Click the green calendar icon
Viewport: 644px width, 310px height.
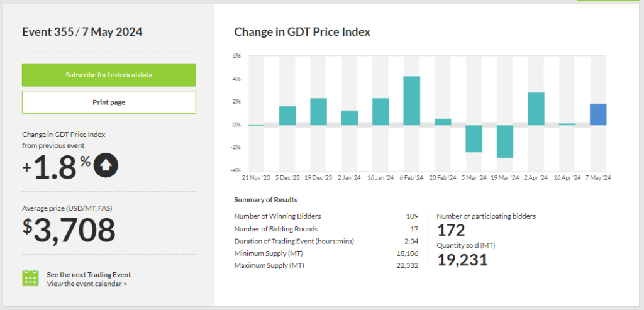(30, 278)
